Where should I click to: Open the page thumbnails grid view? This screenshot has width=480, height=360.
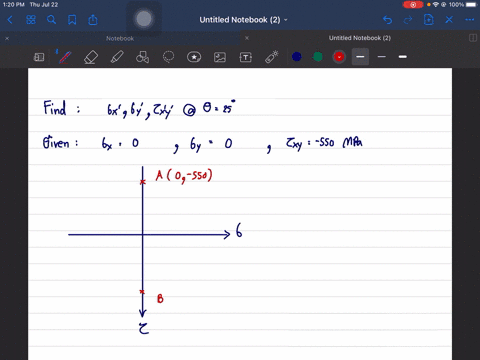coord(31,20)
